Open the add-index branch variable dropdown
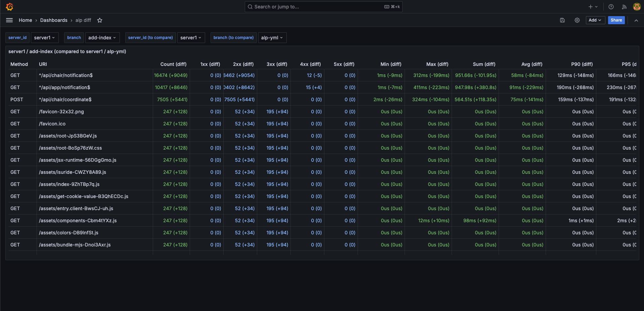Screen dimensions: 644x311 click(x=102, y=38)
